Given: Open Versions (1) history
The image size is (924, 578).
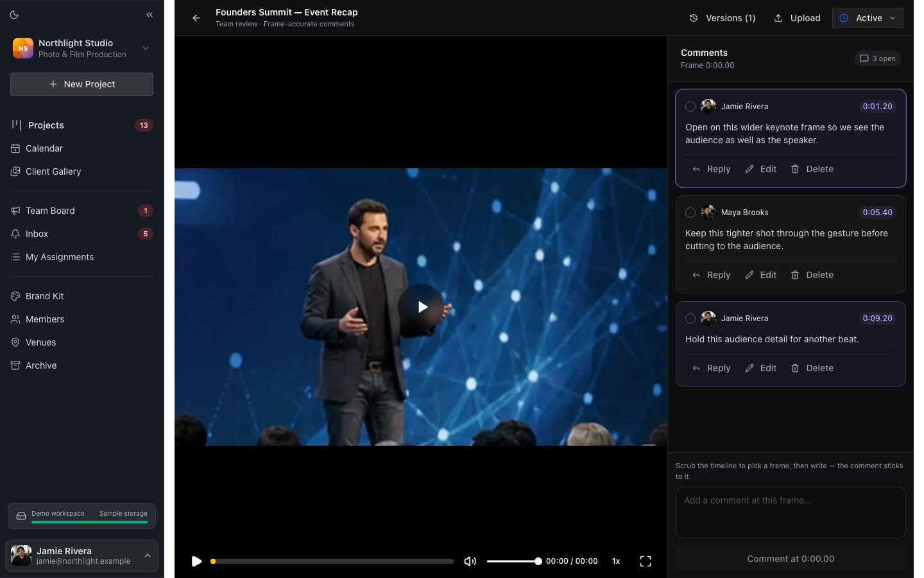Looking at the screenshot, I should (x=723, y=18).
